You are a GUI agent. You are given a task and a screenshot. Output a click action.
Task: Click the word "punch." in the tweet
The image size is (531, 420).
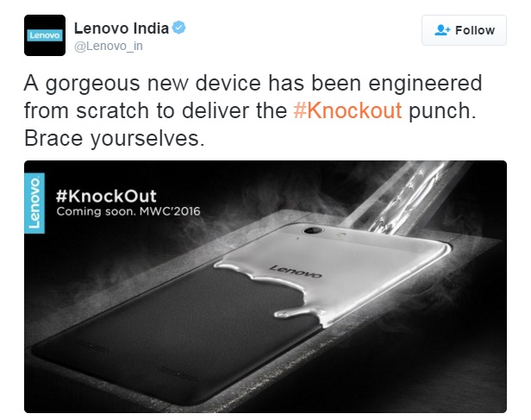click(x=442, y=111)
